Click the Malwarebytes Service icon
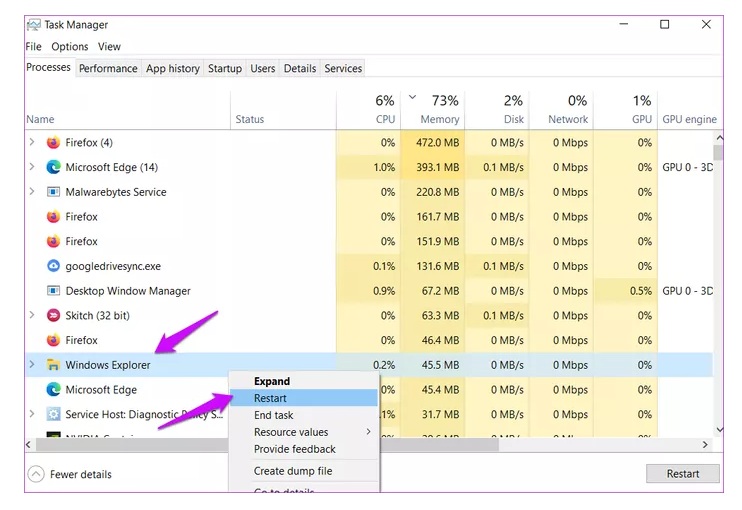Viewport: 742px width, 510px height. 53,192
